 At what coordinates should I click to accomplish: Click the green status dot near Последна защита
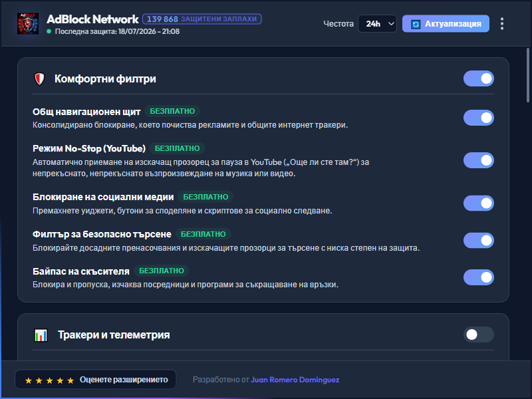49,31
